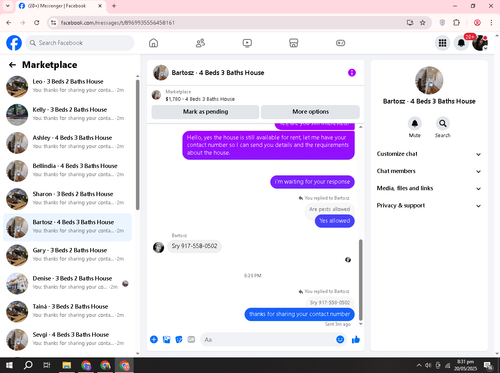
Task: Click the chat messages scrollbar
Action: pos(360,280)
